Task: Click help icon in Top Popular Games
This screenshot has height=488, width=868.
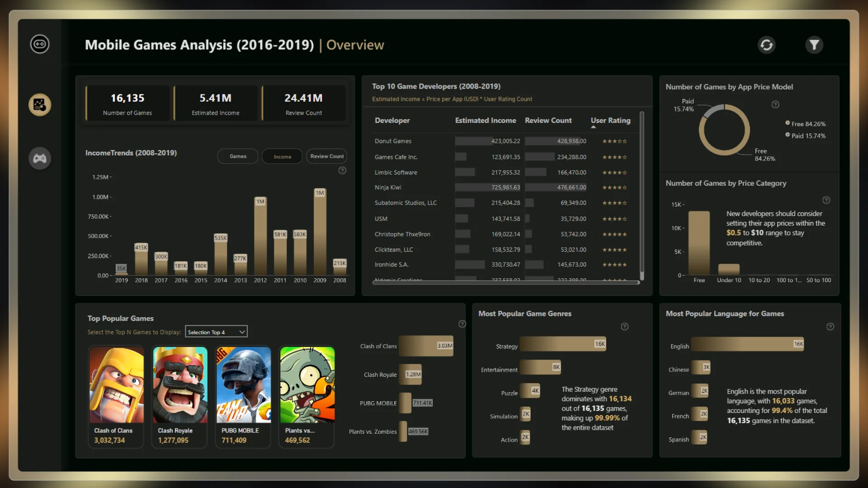Action: (462, 324)
